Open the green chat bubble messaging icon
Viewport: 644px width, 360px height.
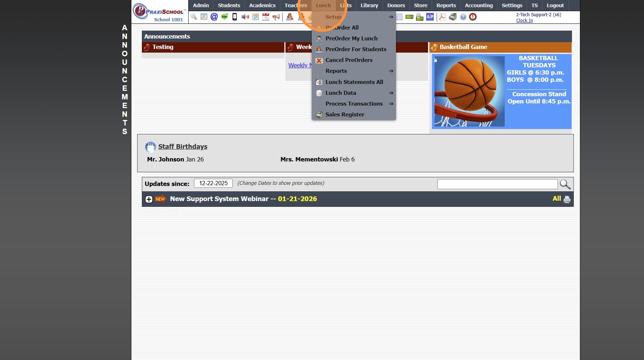224,17
